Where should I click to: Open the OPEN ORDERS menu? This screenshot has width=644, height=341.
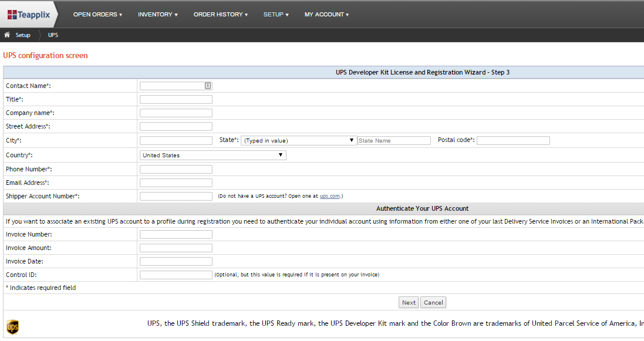pos(98,14)
